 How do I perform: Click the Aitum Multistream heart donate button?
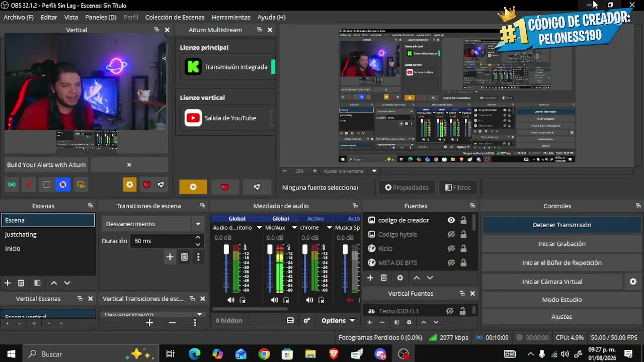pyautogui.click(x=225, y=187)
